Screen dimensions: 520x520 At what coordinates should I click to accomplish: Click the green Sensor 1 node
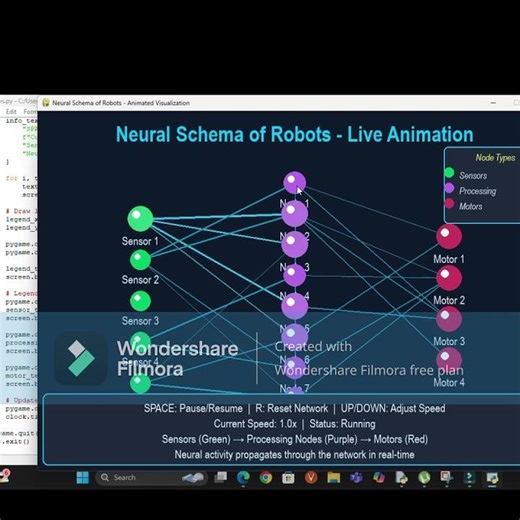tap(140, 219)
